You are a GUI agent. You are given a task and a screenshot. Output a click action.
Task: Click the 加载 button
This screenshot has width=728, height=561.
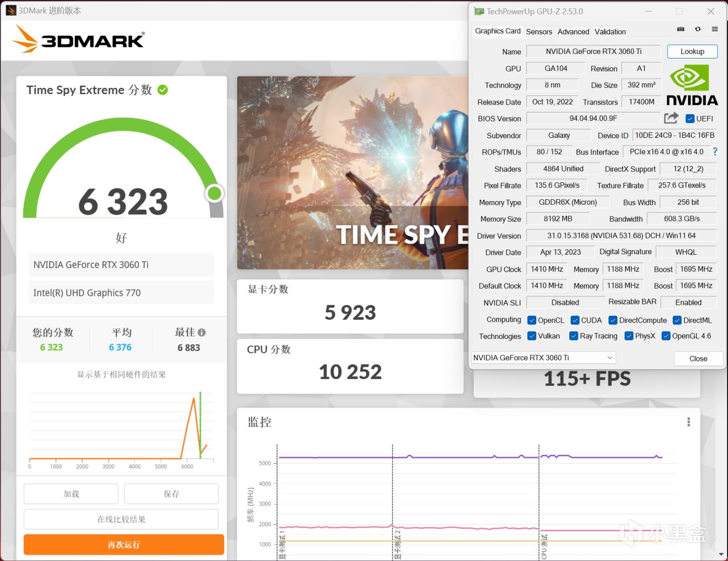pos(71,494)
